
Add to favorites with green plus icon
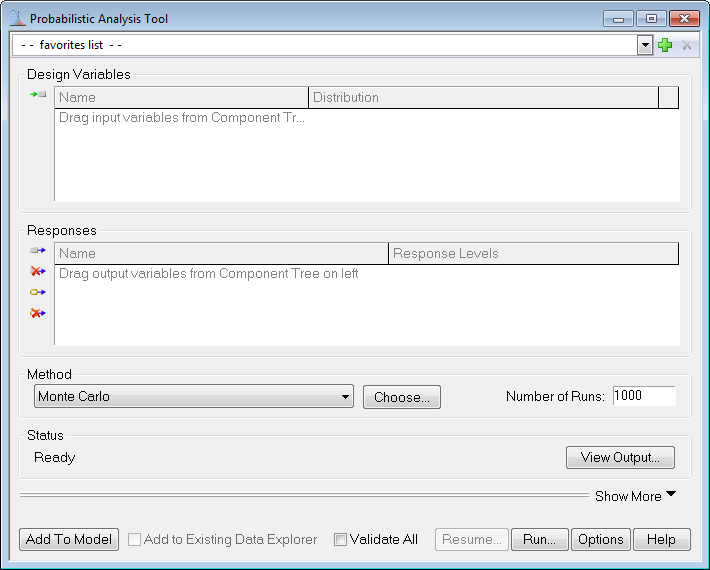[x=665, y=45]
